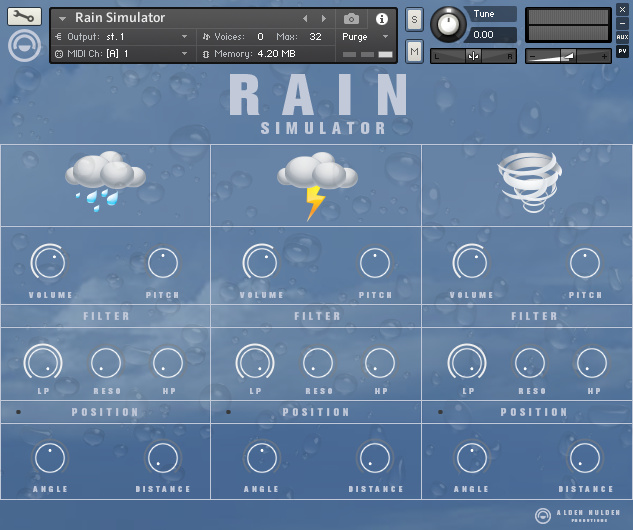Image resolution: width=633 pixels, height=530 pixels.
Task: Toggle the wind section Position enable dot
Action: click(440, 412)
